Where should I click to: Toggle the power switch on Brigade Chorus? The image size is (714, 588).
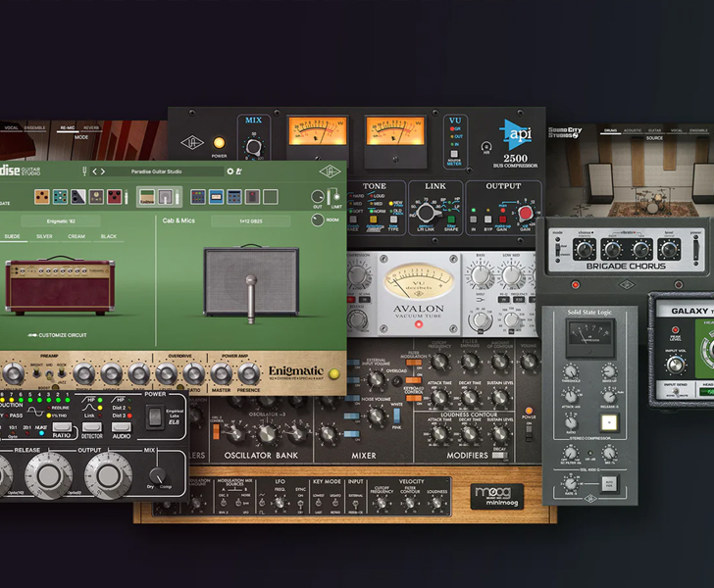click(696, 250)
